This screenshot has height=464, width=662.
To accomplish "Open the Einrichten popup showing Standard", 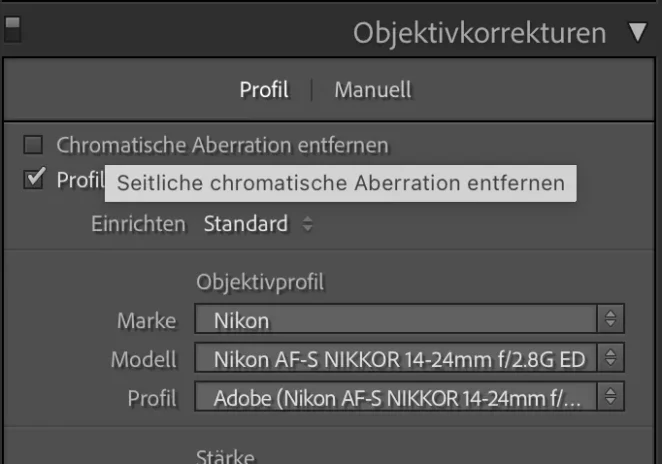I will tap(258, 224).
